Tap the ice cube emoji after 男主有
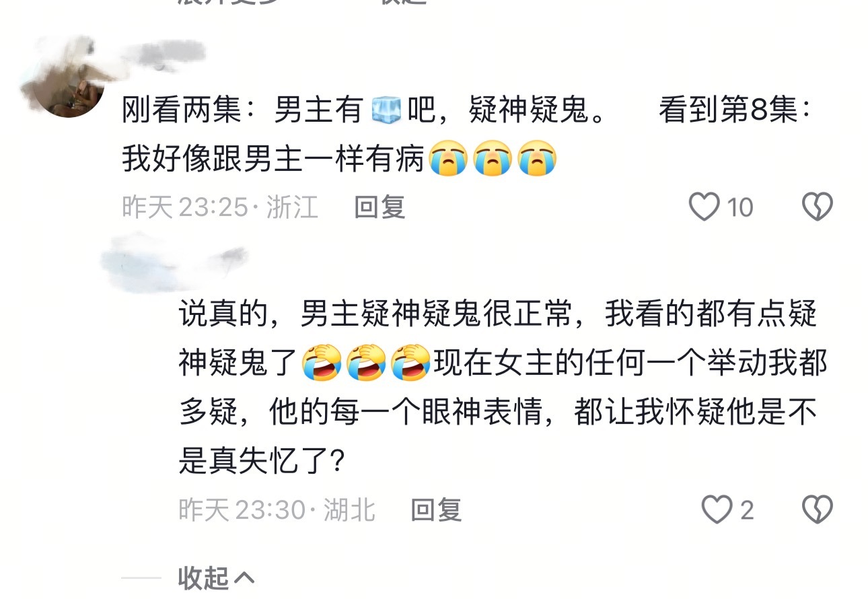 click(x=386, y=111)
